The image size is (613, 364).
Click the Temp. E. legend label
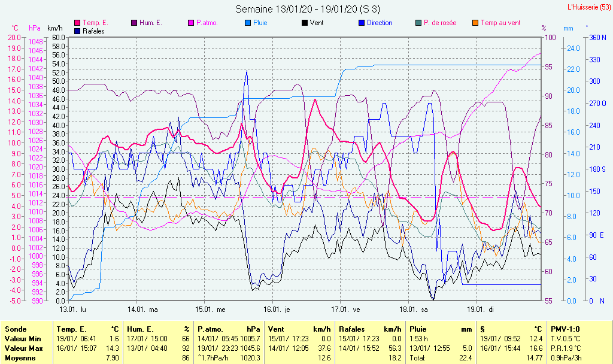(95, 23)
